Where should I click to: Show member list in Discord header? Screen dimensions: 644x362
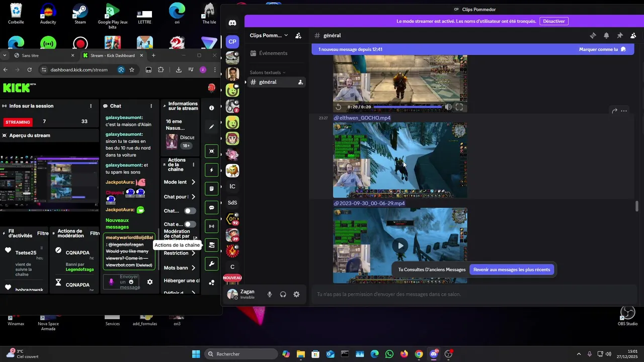click(633, 36)
